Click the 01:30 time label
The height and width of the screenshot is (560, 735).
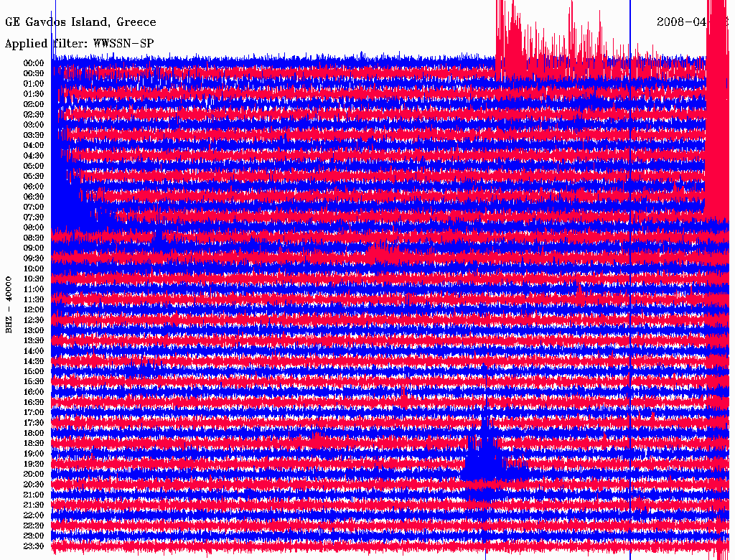coord(33,94)
